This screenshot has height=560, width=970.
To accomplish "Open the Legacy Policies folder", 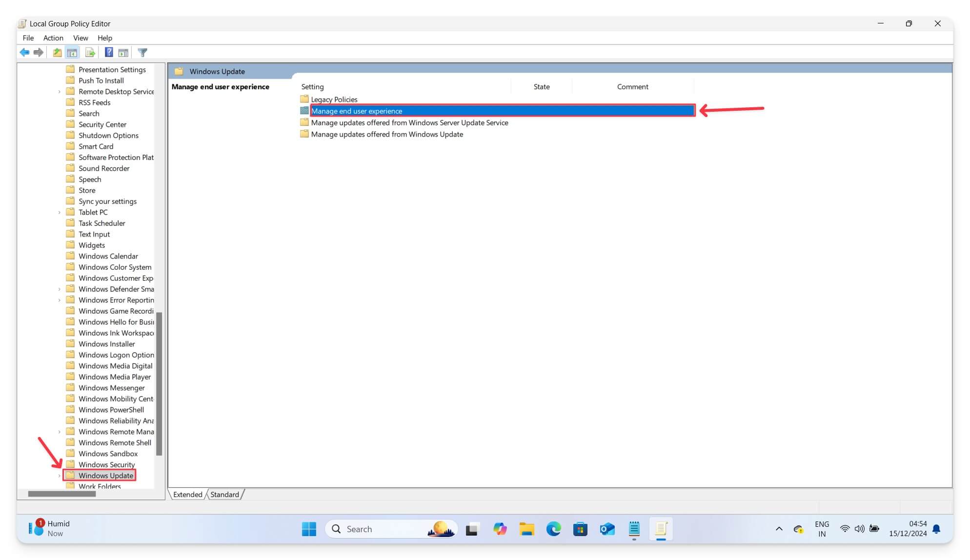I will 334,99.
